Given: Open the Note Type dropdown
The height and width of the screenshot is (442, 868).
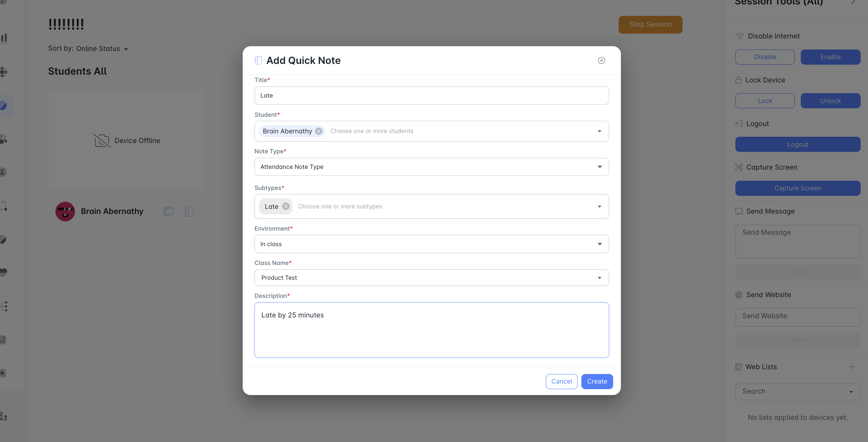Looking at the screenshot, I should [x=431, y=167].
